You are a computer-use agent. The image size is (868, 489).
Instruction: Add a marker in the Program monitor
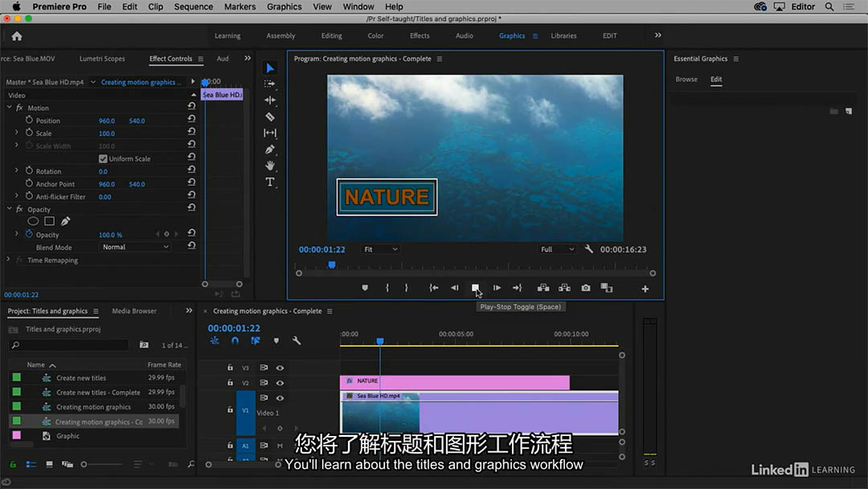coord(365,288)
